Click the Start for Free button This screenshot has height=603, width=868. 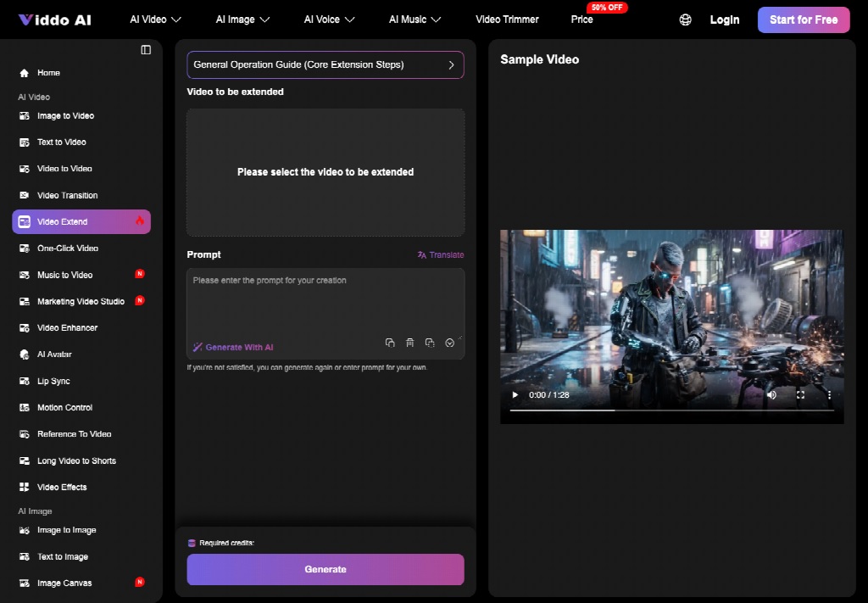[x=804, y=20]
